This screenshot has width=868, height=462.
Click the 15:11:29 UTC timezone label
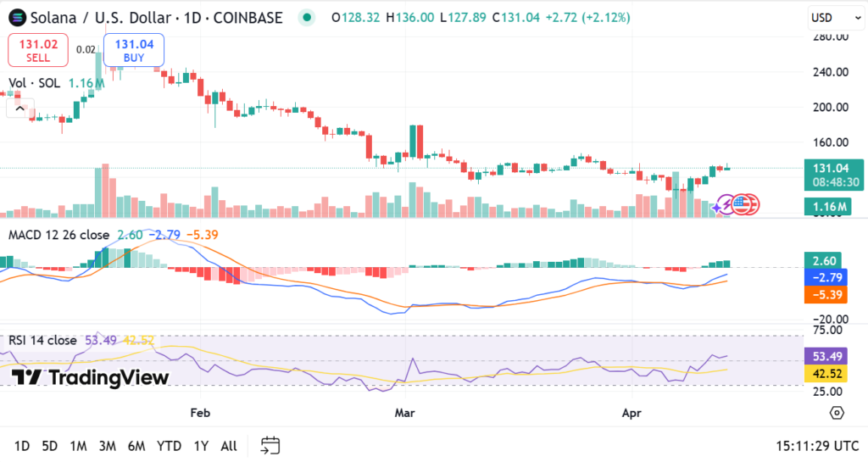[817, 446]
